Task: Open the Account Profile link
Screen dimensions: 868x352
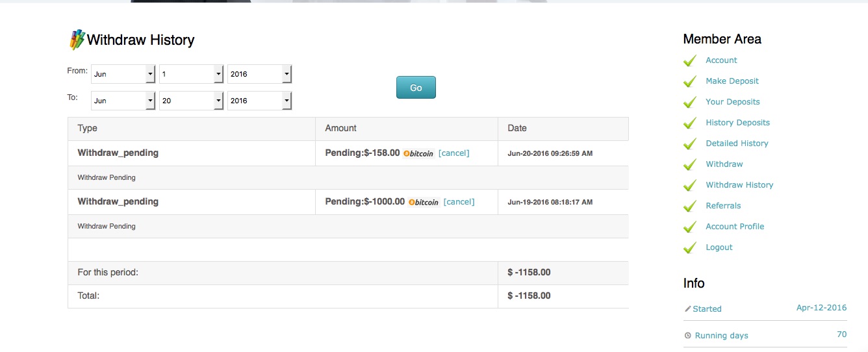Action: 735,227
